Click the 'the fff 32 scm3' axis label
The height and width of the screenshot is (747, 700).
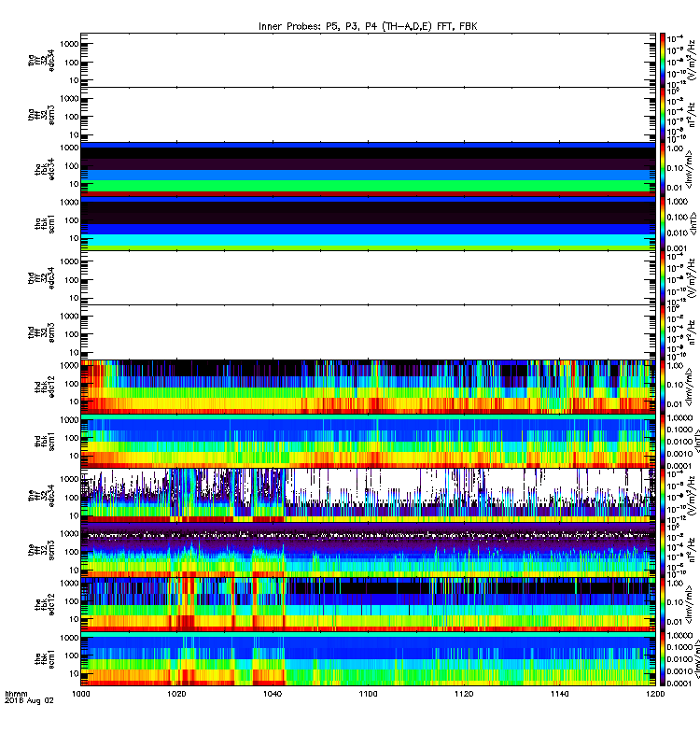[41, 550]
